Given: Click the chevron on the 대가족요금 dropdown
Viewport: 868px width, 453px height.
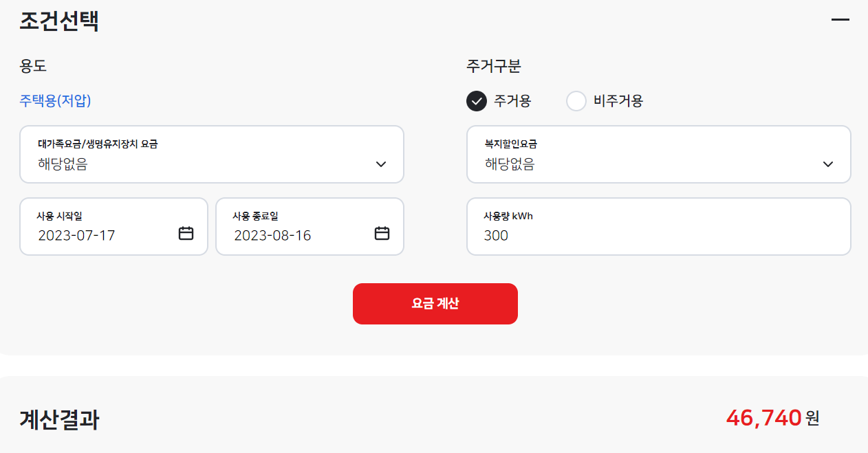Looking at the screenshot, I should click(x=380, y=164).
